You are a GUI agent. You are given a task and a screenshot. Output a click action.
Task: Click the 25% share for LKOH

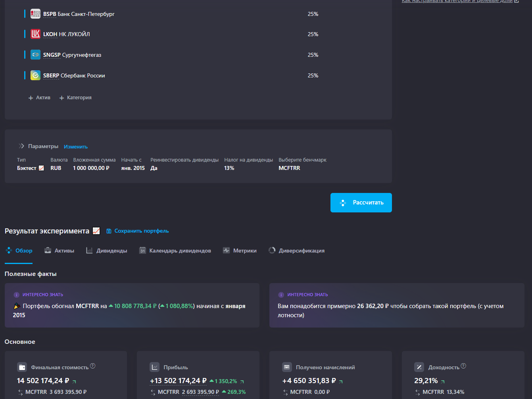click(x=313, y=34)
